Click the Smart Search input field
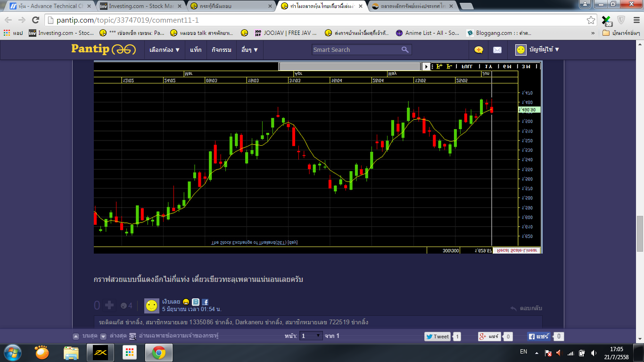Screen dimensions: 644x362 tap(356, 49)
